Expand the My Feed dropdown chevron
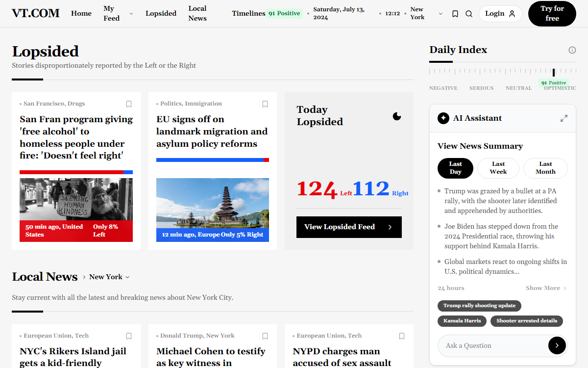Viewport: 588px width, 368px height. (x=131, y=14)
